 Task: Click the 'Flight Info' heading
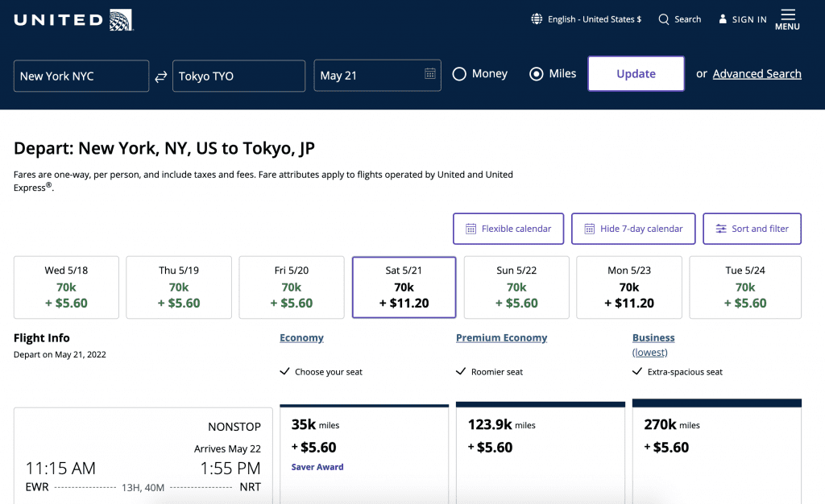point(42,338)
